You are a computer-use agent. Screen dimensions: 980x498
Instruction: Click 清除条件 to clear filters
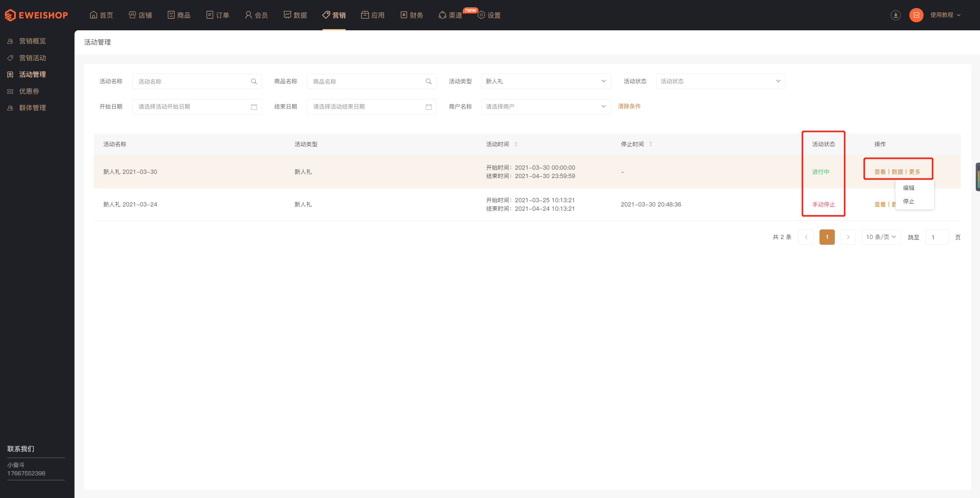pyautogui.click(x=629, y=106)
